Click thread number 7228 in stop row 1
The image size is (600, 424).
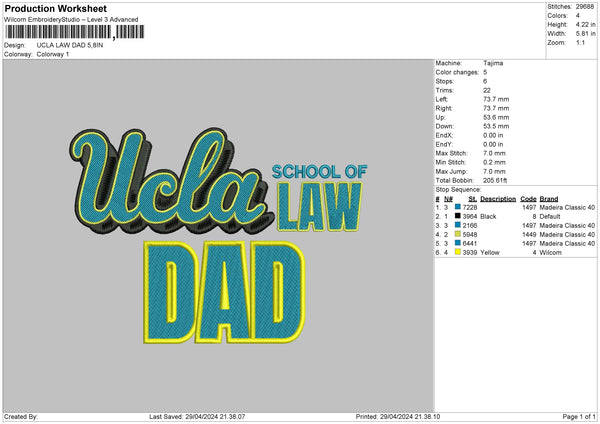coord(470,207)
